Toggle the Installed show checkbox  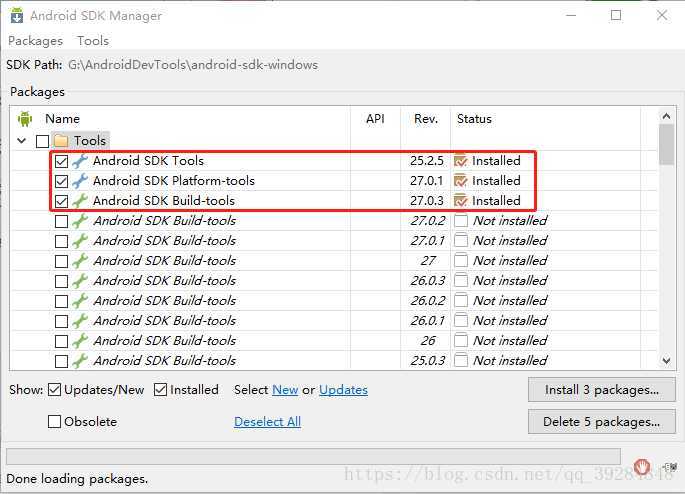tap(160, 390)
